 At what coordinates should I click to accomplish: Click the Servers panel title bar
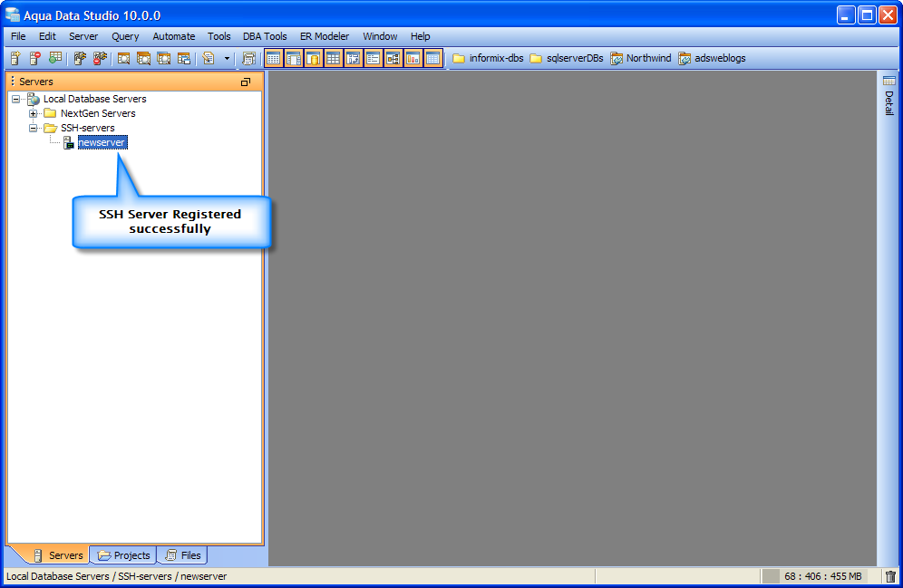coord(135,82)
